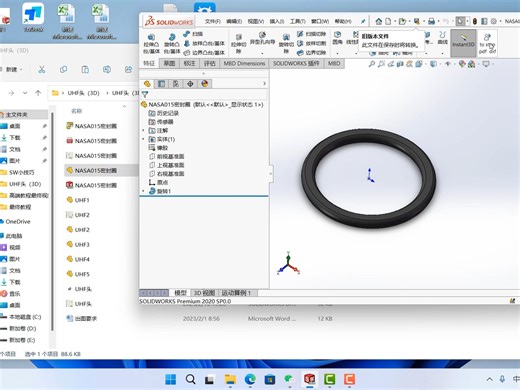This screenshot has width=520, height=390.
Task: Click the Curves (曲线) tool
Action: point(442,38)
